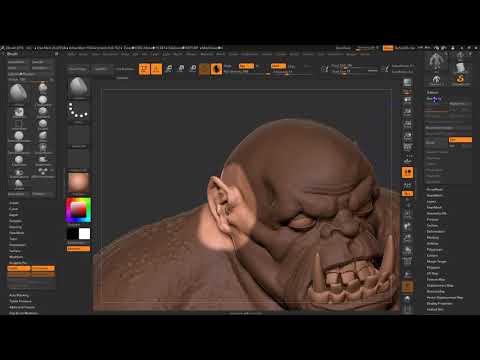Select the Scale transform icon
The height and width of the screenshot is (360, 480).
(181, 69)
